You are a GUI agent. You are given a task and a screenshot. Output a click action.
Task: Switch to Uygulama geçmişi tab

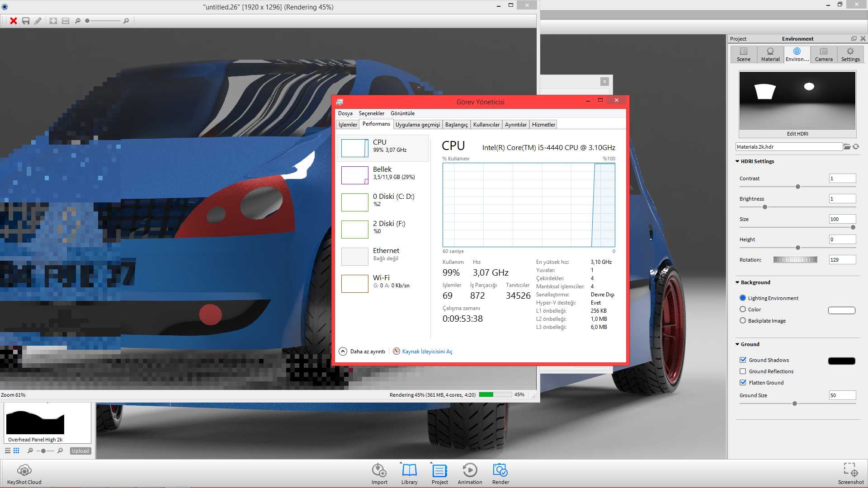(x=418, y=125)
